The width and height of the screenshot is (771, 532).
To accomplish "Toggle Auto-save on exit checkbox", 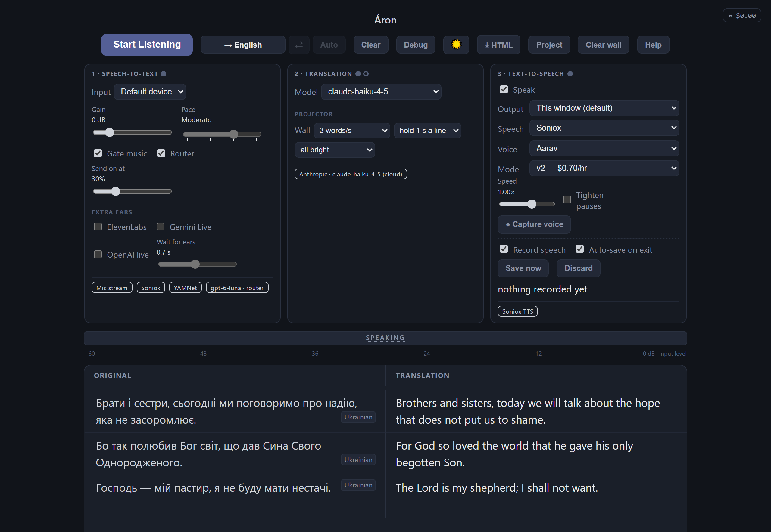I will click(x=580, y=249).
